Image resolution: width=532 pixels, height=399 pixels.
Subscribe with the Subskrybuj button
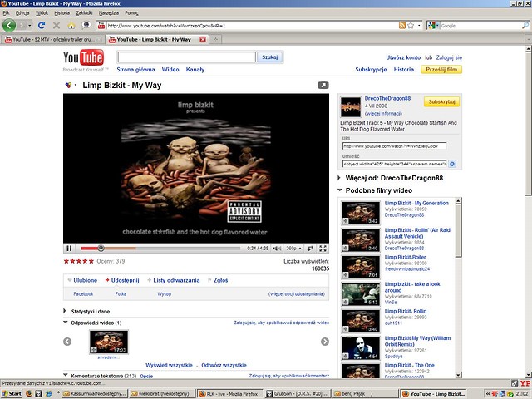(441, 101)
